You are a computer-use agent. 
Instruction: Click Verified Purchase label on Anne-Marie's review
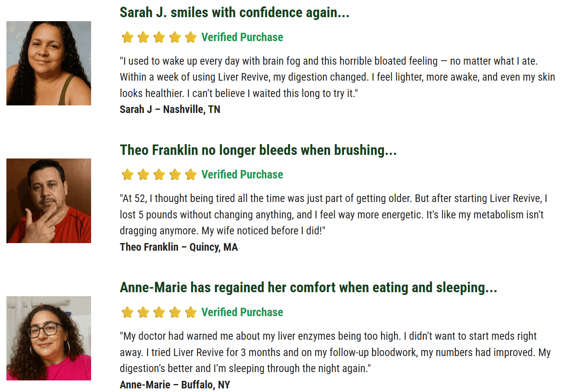[242, 312]
